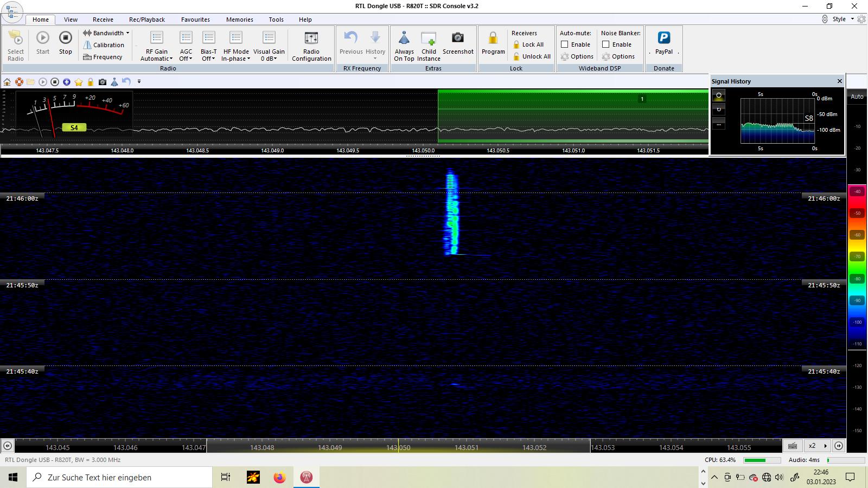The image size is (868, 488).
Task: Open Firefox from the Windows taskbar
Action: click(x=279, y=477)
